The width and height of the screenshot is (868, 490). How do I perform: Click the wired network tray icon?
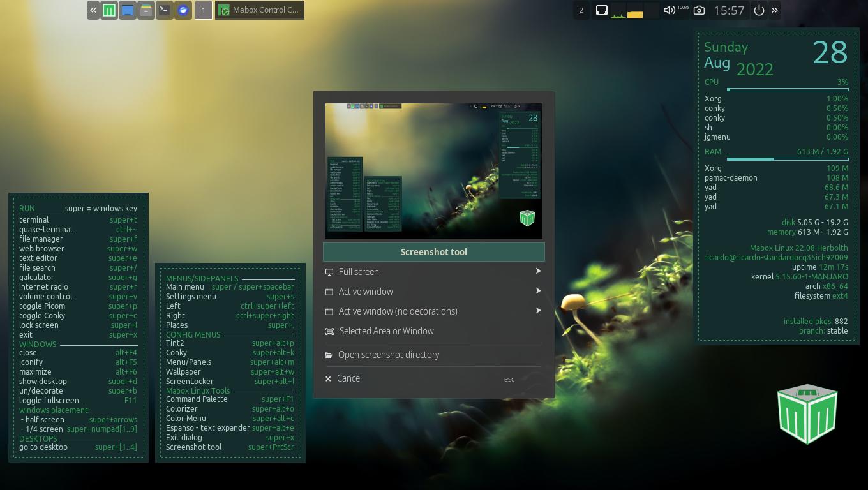(x=601, y=10)
